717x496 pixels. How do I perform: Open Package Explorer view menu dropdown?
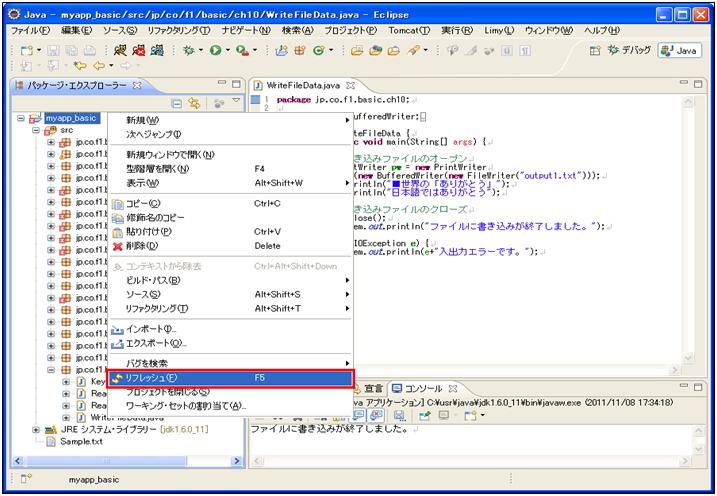point(236,102)
